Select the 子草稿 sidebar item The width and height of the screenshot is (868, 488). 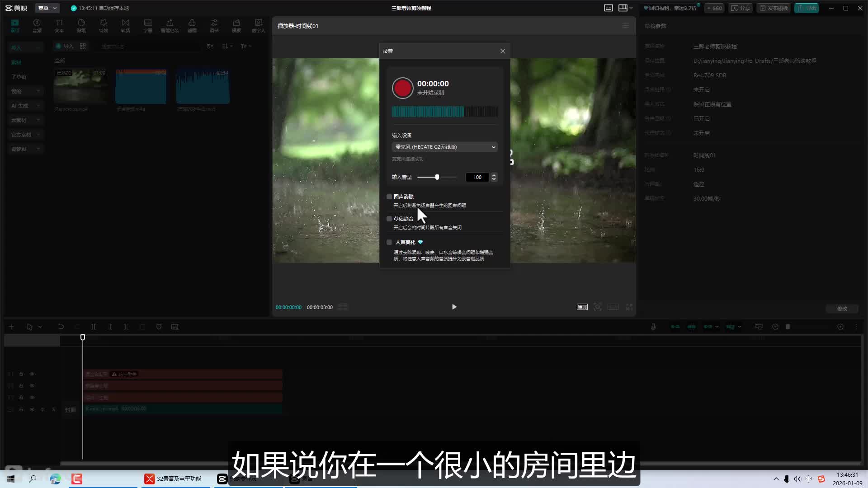coord(19,77)
